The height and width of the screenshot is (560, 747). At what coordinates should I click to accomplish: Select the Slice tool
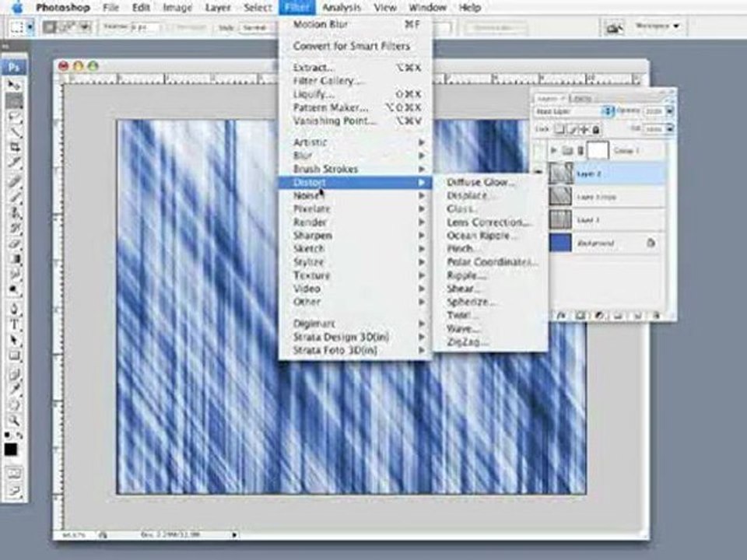pos(14,163)
